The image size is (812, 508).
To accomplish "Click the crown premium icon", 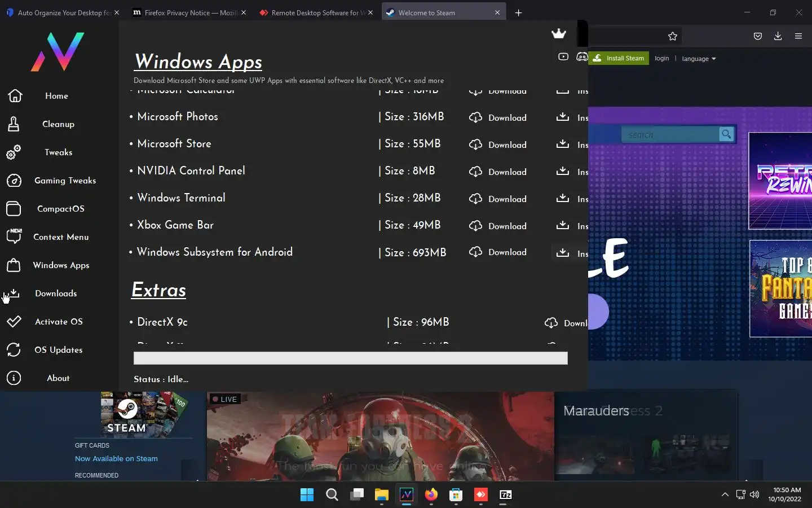I will pos(558,34).
